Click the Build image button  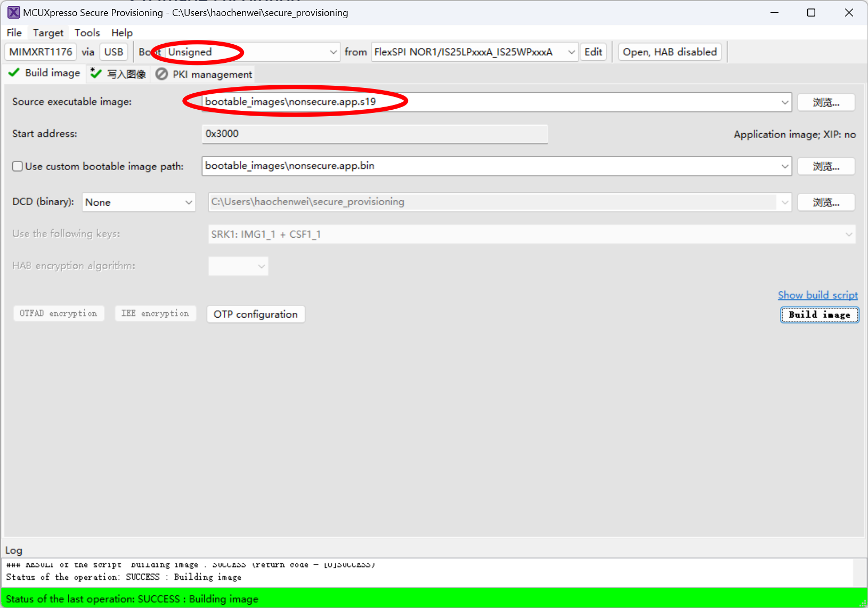coord(820,315)
